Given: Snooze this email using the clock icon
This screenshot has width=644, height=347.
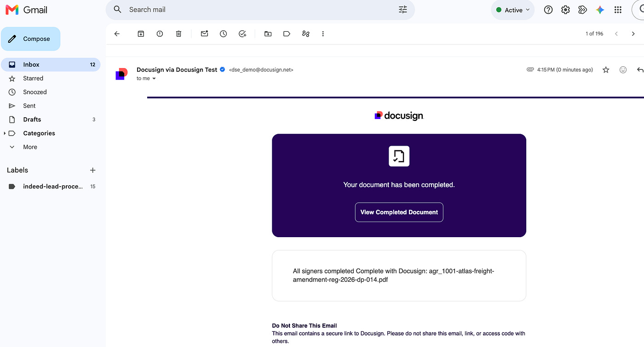Looking at the screenshot, I should point(223,34).
